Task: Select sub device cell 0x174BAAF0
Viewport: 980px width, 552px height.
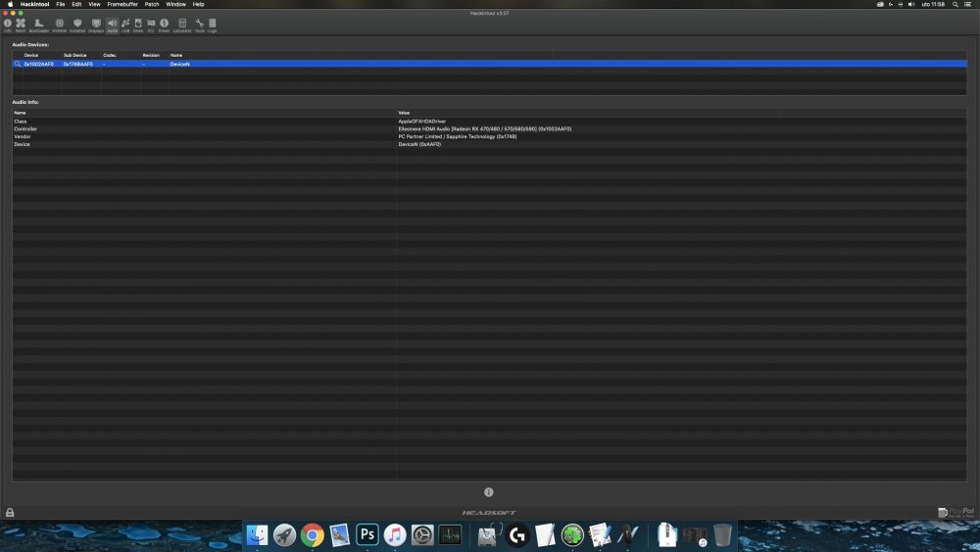Action: click(x=78, y=64)
